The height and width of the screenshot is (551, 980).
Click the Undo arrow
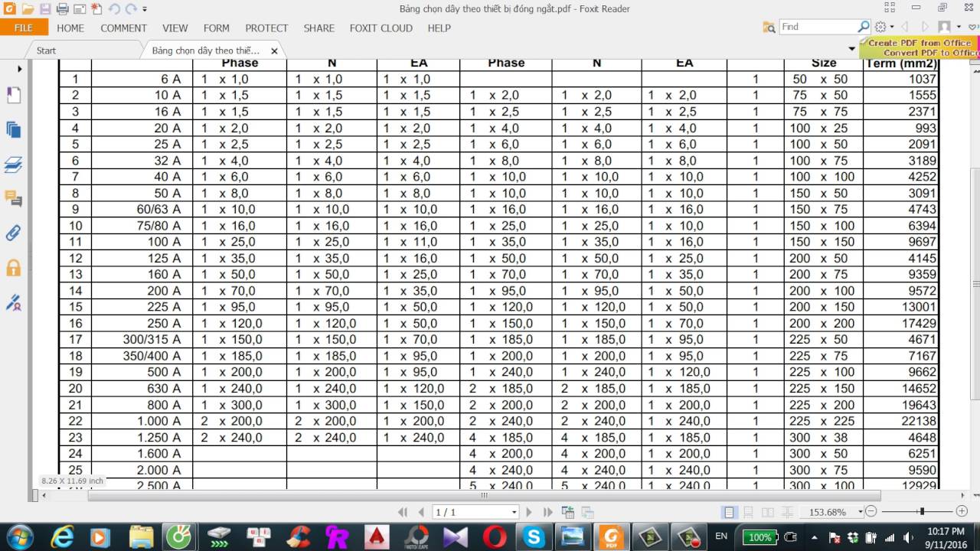click(114, 9)
